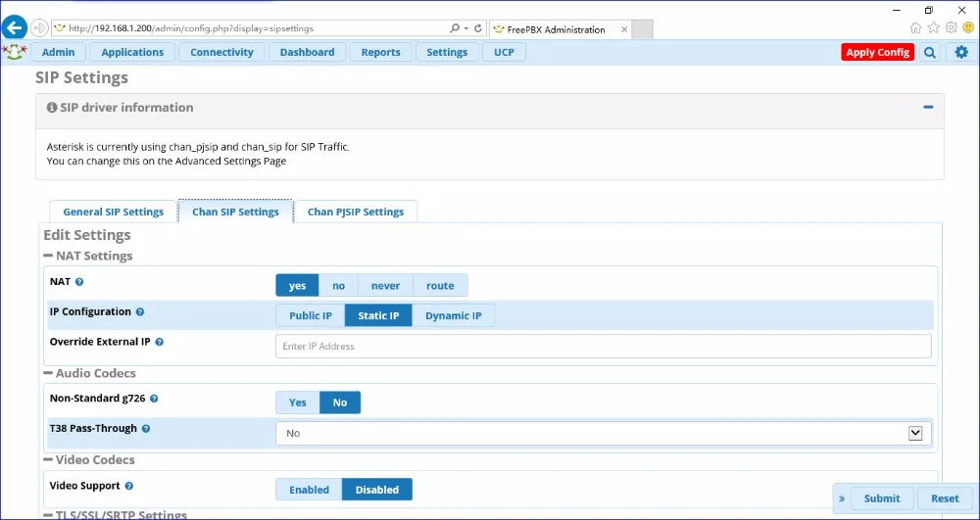The height and width of the screenshot is (520, 980).
Task: Select Static IP configuration
Action: [x=378, y=315]
